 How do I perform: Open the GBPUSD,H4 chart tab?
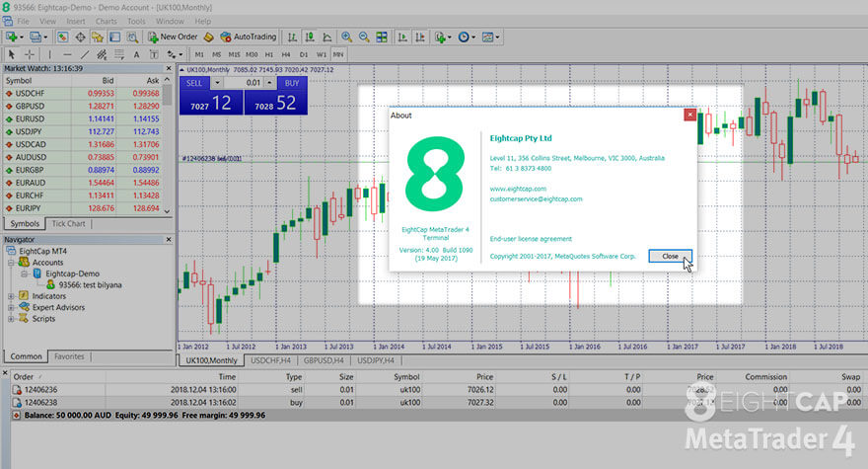coord(324,360)
